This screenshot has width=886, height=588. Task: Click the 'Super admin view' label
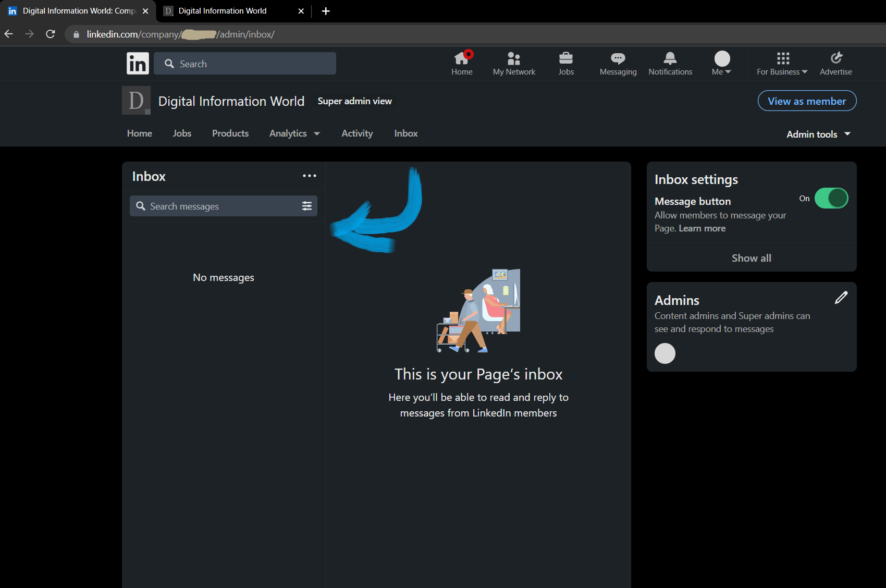(355, 101)
